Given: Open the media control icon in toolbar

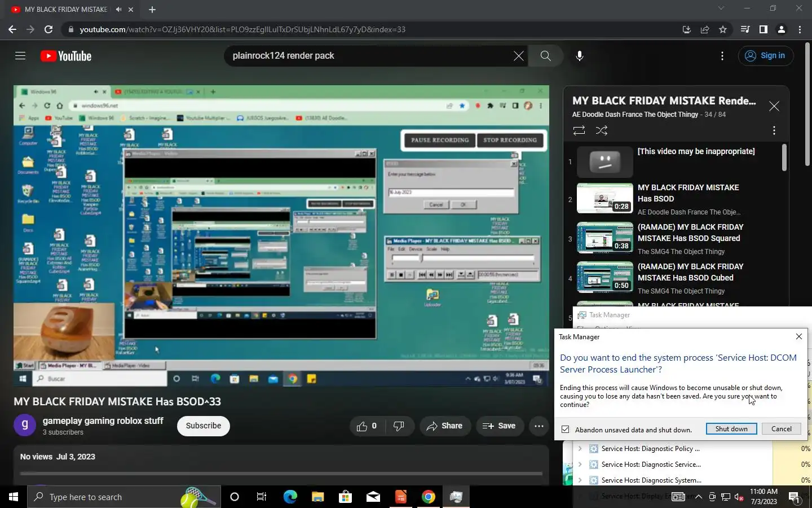Looking at the screenshot, I should (x=745, y=29).
